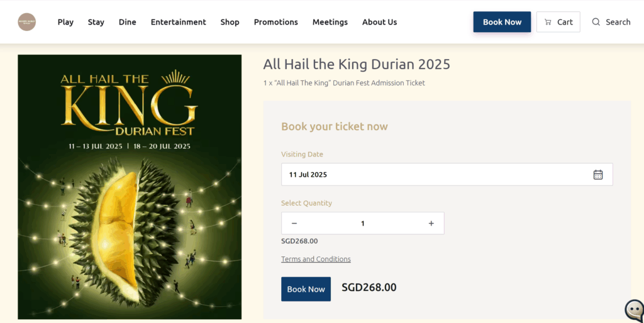Image resolution: width=644 pixels, height=323 pixels.
Task: Click the shopping cart icon
Action: point(548,22)
